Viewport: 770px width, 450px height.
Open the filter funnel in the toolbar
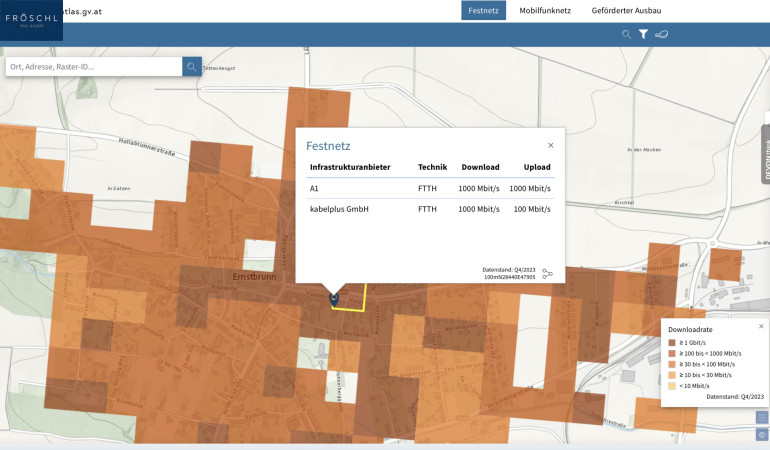coord(644,34)
